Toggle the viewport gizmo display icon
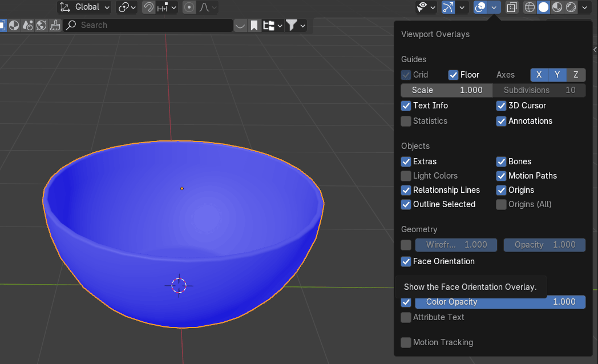Screen dimensions: 598x364 [x=448, y=7]
